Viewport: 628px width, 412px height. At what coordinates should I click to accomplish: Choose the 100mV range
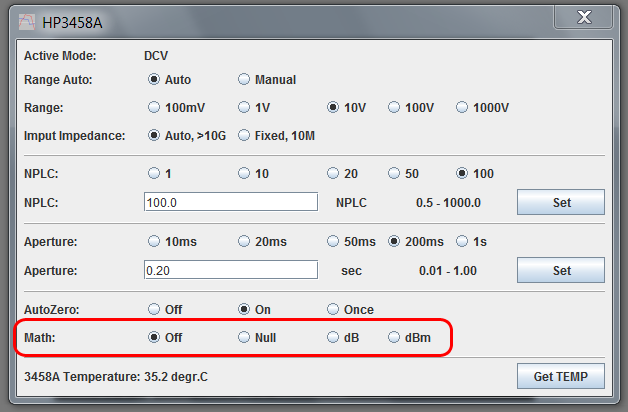click(x=154, y=107)
